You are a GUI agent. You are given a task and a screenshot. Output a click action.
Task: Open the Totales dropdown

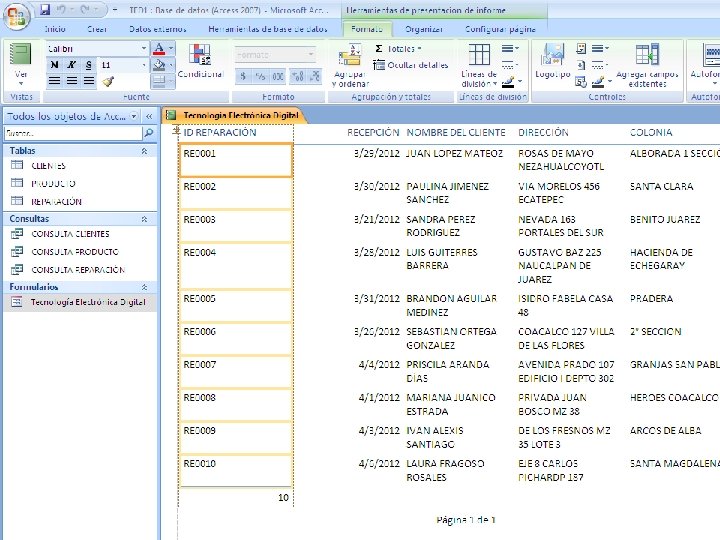click(x=398, y=48)
